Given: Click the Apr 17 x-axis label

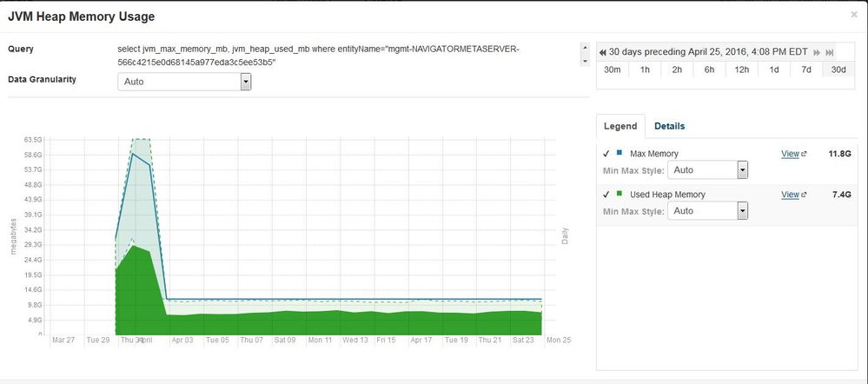Looking at the screenshot, I should (421, 341).
